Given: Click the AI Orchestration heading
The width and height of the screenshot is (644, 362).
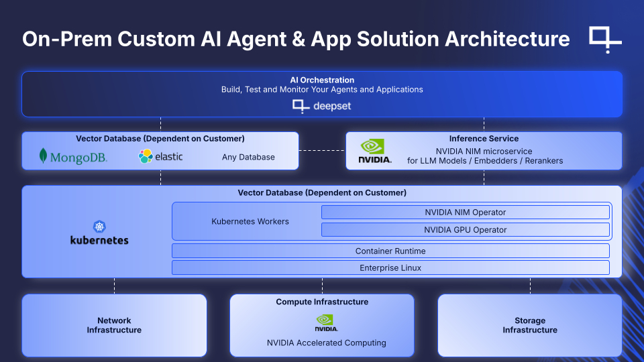Looking at the screenshot, I should tap(322, 80).
